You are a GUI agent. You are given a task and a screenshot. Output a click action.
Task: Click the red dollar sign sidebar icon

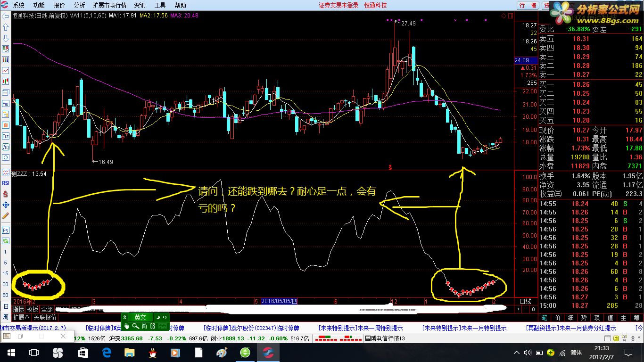[x=6, y=194]
